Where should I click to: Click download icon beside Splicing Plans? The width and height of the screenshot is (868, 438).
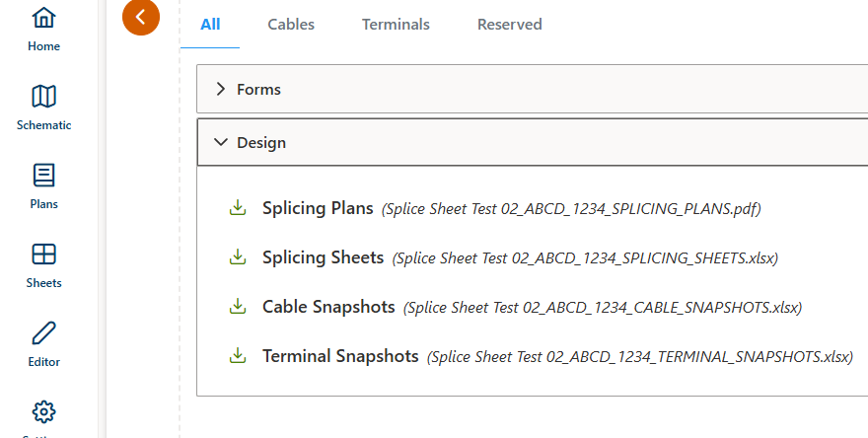click(237, 208)
